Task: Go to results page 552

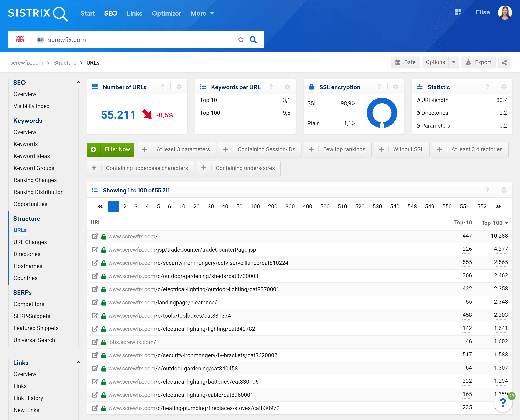Action: (x=482, y=206)
